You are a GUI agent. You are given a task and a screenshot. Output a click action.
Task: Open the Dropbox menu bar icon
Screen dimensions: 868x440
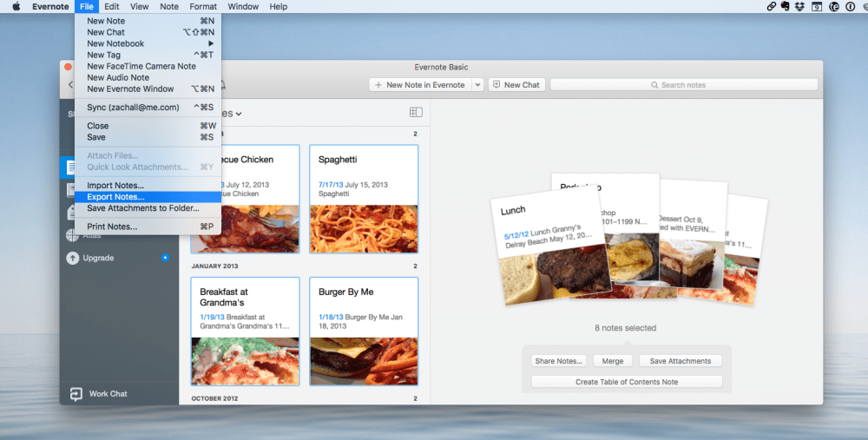[x=799, y=6]
